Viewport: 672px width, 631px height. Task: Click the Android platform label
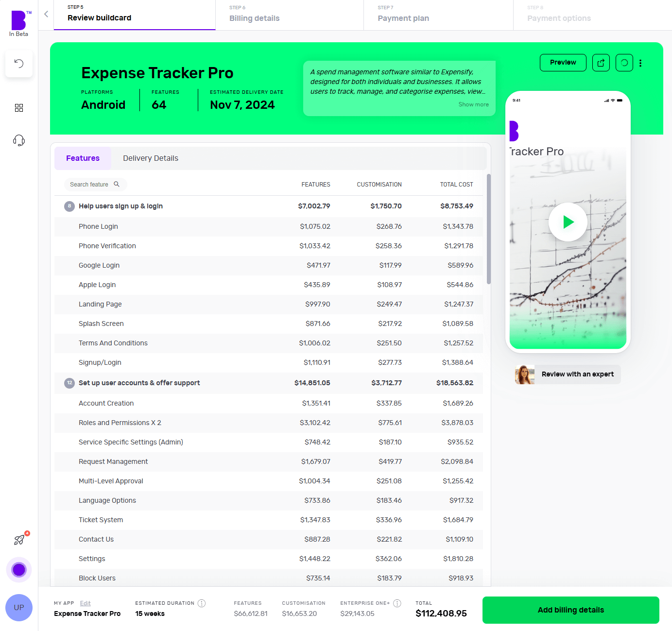point(103,105)
